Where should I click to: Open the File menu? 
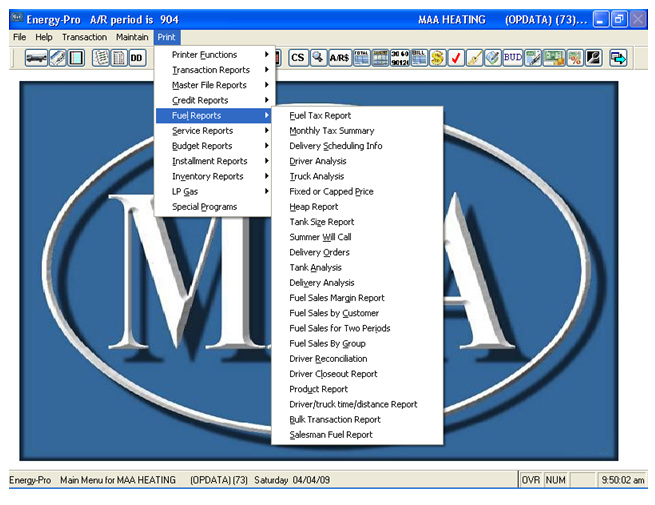[x=20, y=37]
